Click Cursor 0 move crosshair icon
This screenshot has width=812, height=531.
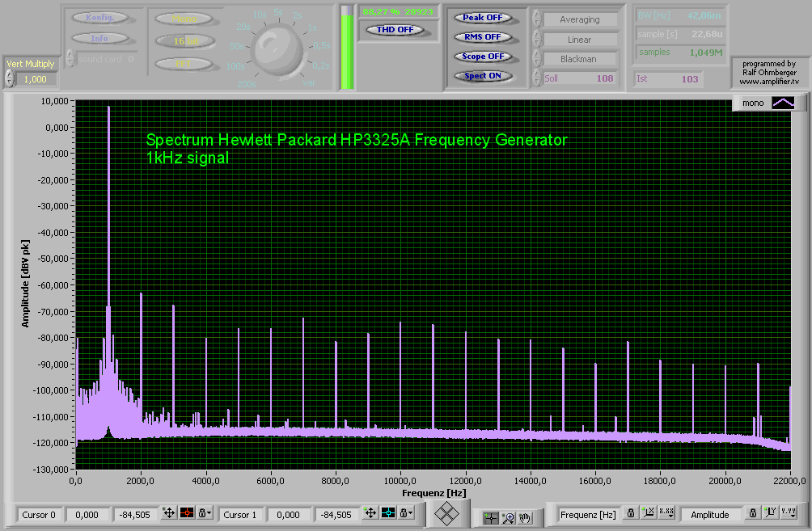(x=169, y=513)
